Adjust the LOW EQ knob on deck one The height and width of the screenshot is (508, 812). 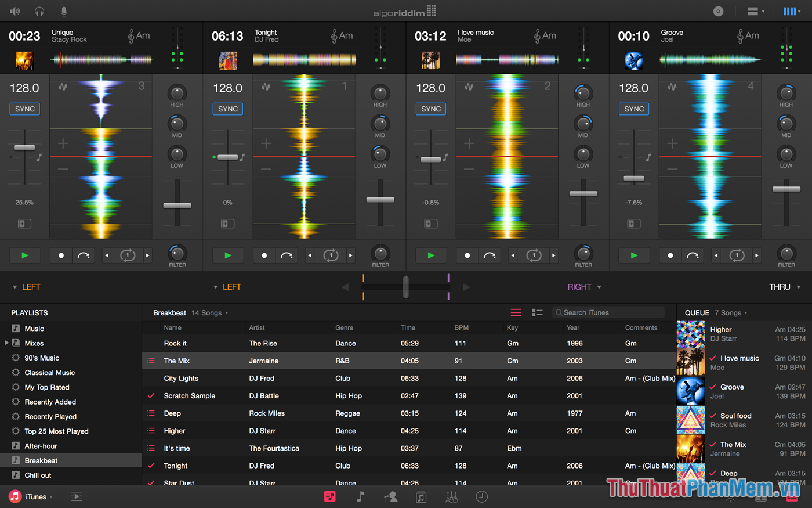coord(177,156)
